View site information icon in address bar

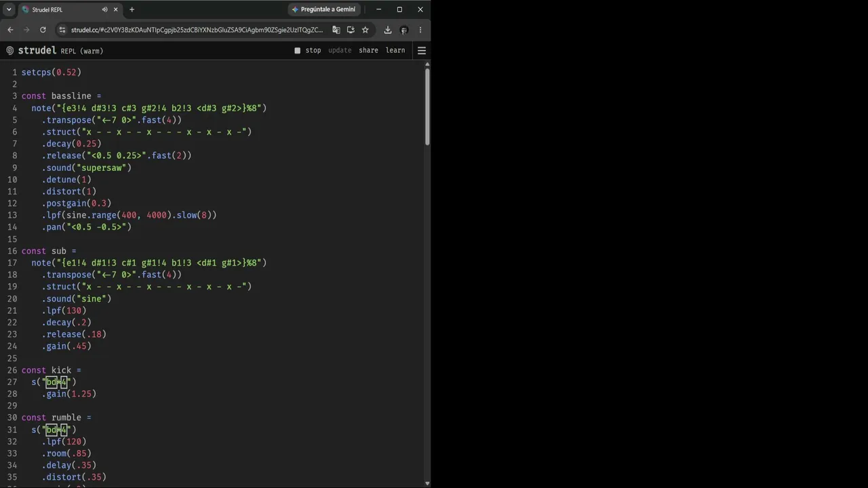62,30
